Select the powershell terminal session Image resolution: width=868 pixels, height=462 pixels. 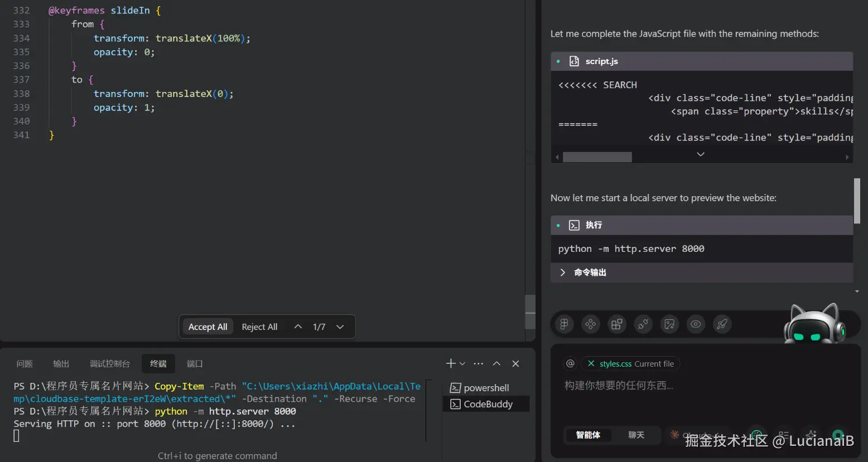click(486, 388)
